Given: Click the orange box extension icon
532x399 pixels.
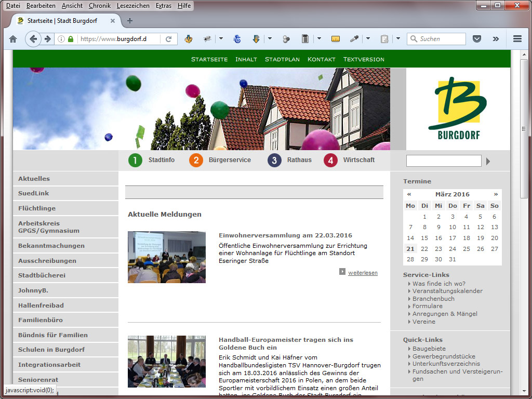Looking at the screenshot, I should pos(189,39).
